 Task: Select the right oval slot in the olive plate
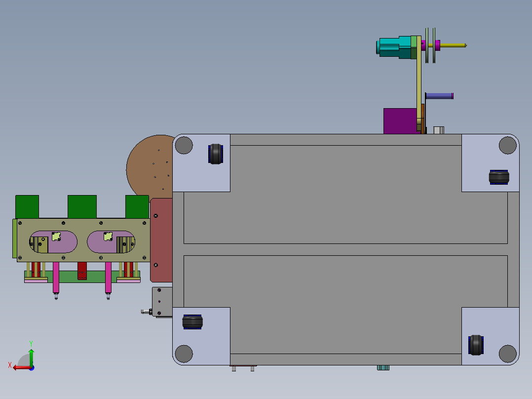point(111,242)
